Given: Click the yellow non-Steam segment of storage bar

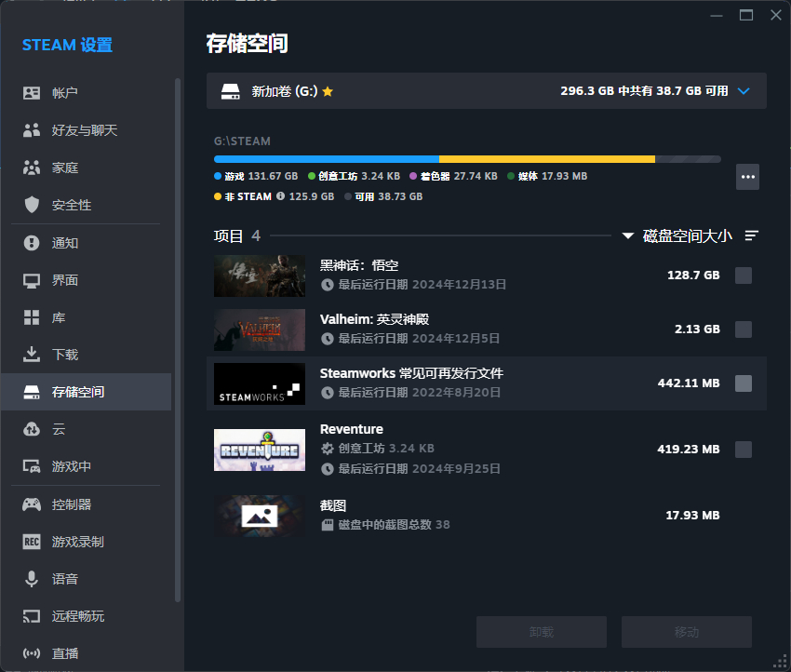Looking at the screenshot, I should (547, 159).
